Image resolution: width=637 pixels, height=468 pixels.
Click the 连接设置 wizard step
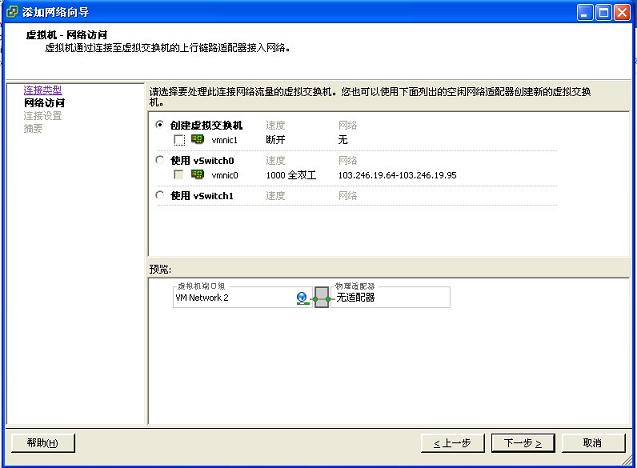point(42,115)
